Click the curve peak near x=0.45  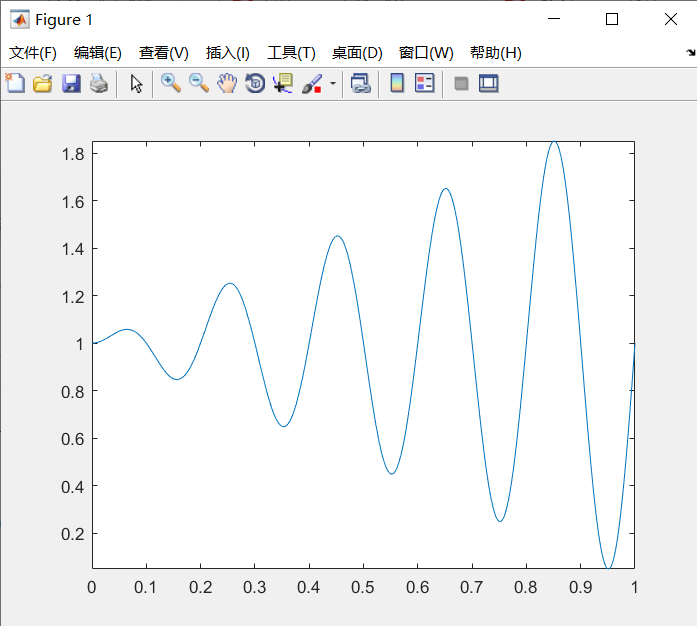point(337,236)
